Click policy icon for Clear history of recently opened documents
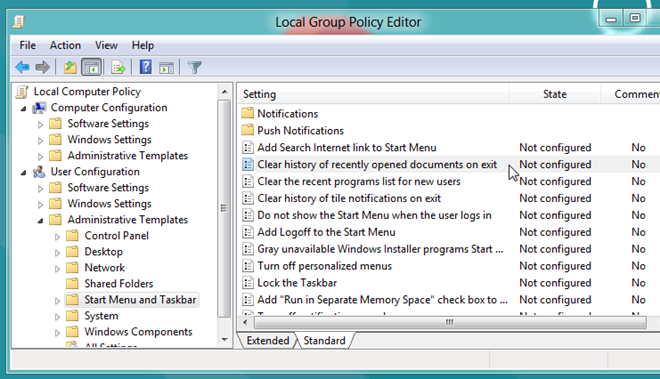The width and height of the screenshot is (660, 379). coord(248,164)
